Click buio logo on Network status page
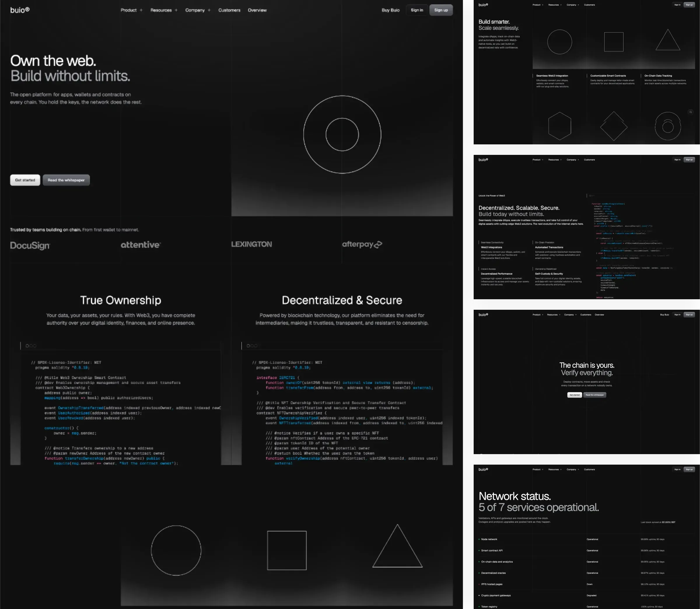The image size is (700, 609). [483, 469]
